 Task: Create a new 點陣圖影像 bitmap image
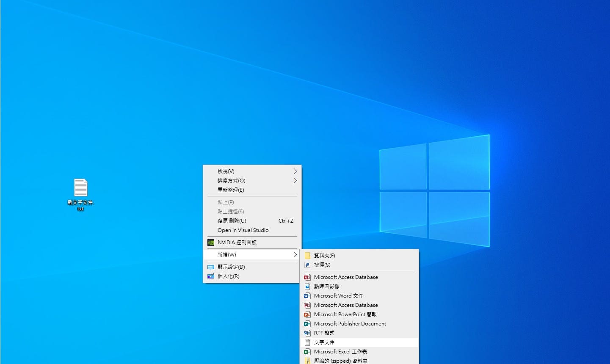point(359,287)
